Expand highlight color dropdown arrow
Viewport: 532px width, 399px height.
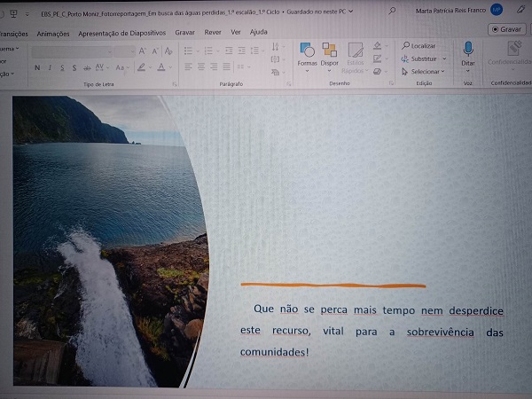click(x=150, y=67)
